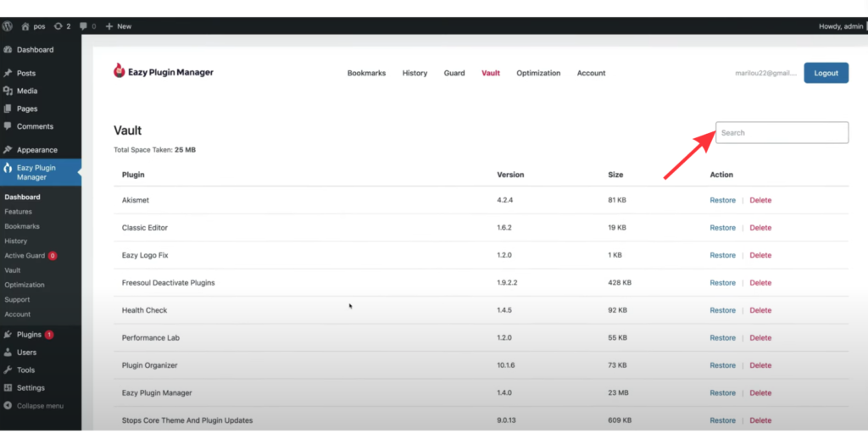Restore Eazy Logo Fix
868x439 pixels.
(x=722, y=255)
